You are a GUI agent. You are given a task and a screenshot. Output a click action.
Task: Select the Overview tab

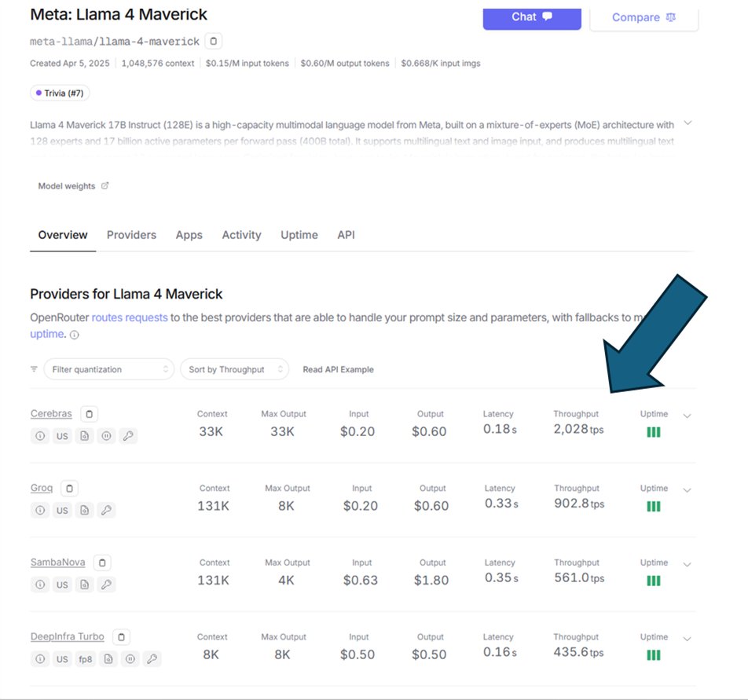(63, 235)
